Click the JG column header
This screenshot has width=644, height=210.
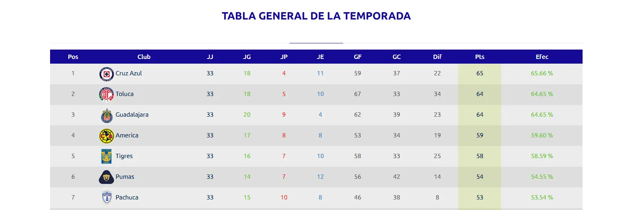coord(247,57)
